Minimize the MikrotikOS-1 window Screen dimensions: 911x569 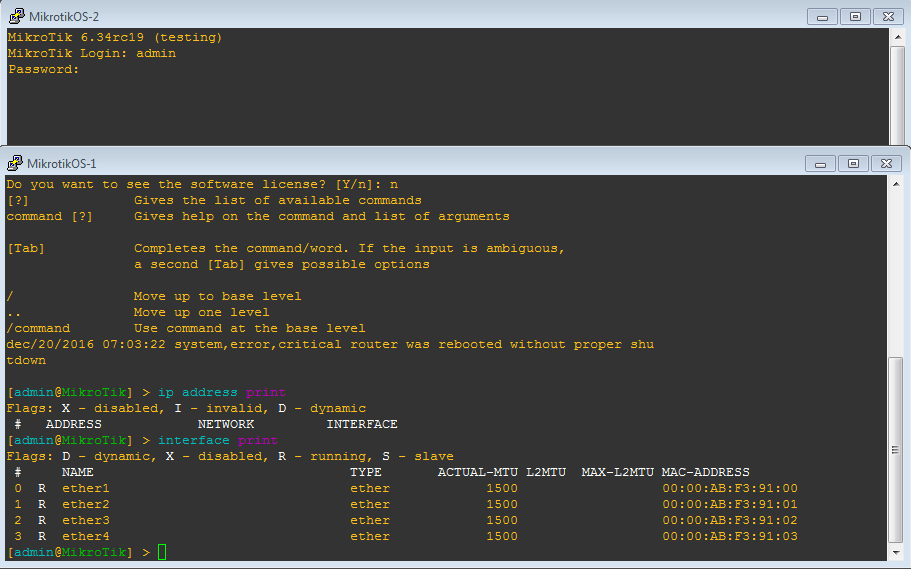click(x=820, y=164)
